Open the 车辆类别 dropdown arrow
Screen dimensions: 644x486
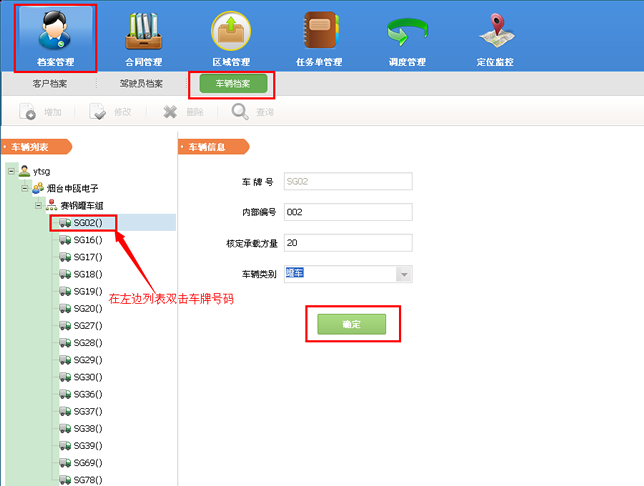coord(404,274)
